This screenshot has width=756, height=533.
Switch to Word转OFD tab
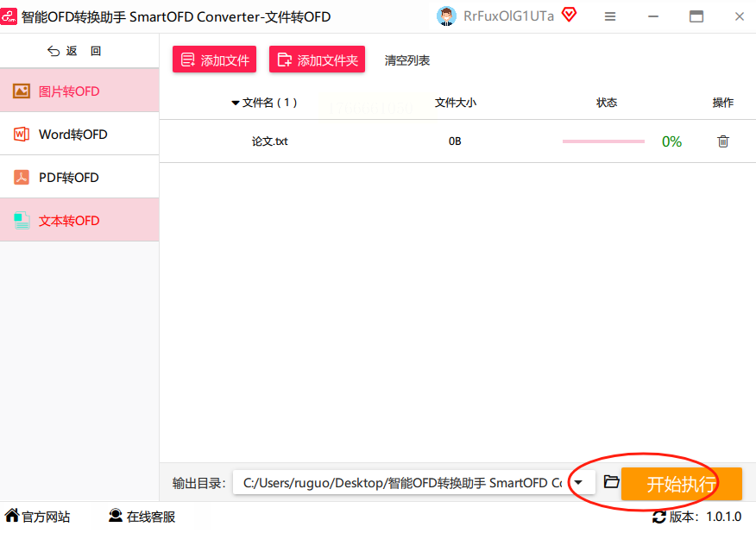[79, 134]
